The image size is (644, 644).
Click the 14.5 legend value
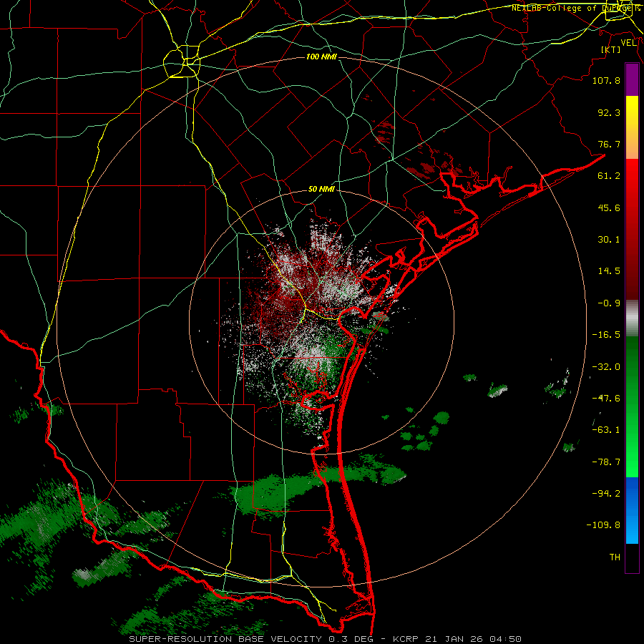pyautogui.click(x=609, y=271)
